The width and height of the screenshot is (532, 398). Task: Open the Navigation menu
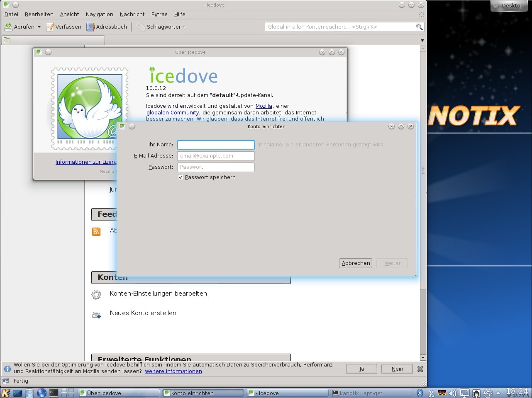click(x=99, y=14)
